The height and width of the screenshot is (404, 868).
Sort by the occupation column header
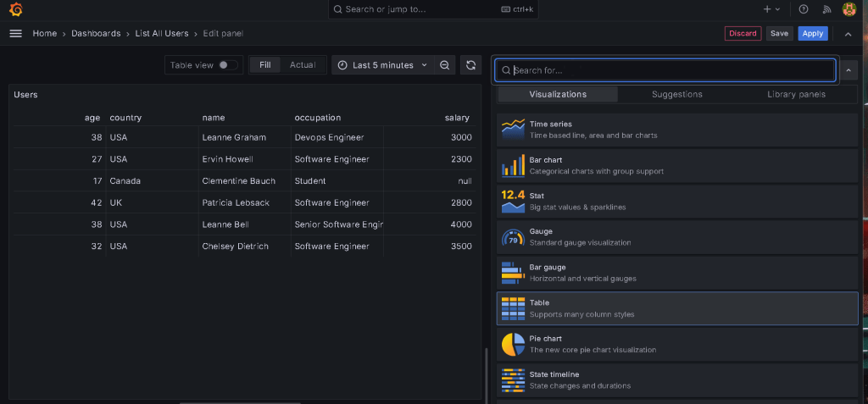tap(318, 118)
